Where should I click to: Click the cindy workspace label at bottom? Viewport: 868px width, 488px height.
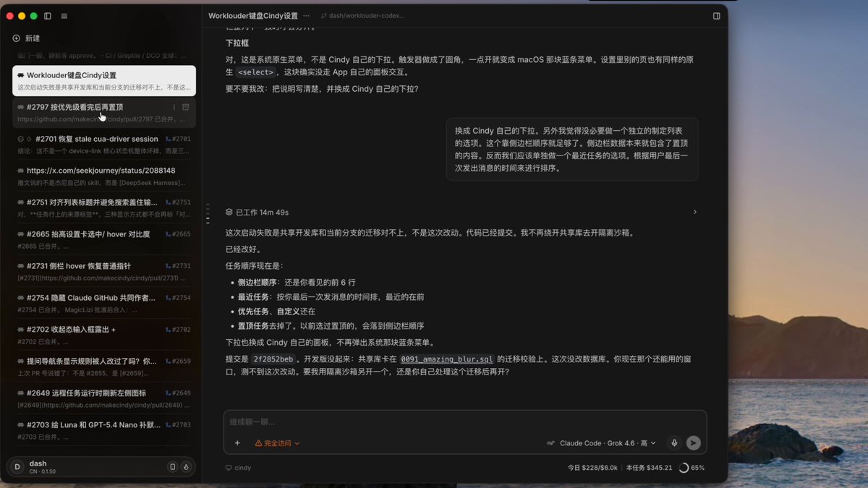(239, 468)
